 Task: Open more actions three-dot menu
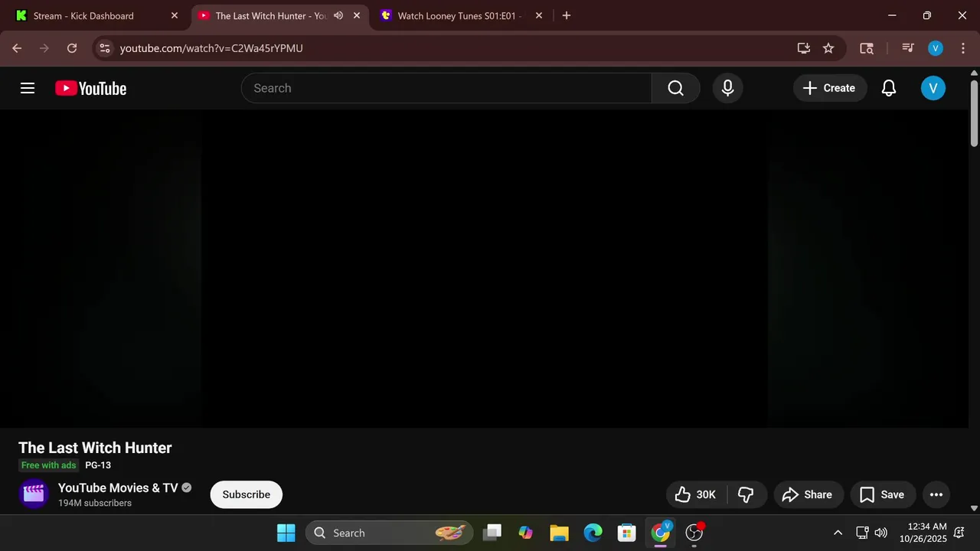pos(936,494)
